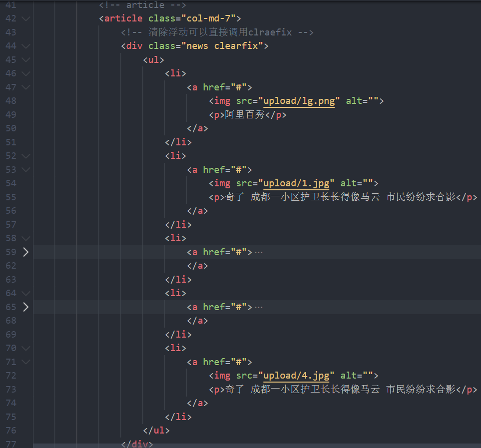Click line number 62 in gutter
The image size is (481, 448).
click(x=11, y=266)
